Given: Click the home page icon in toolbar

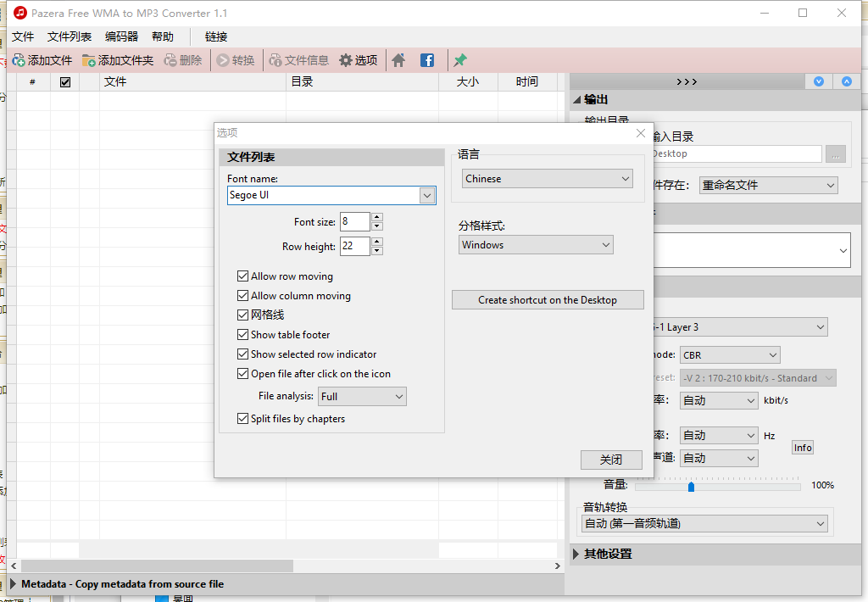Looking at the screenshot, I should tap(398, 60).
